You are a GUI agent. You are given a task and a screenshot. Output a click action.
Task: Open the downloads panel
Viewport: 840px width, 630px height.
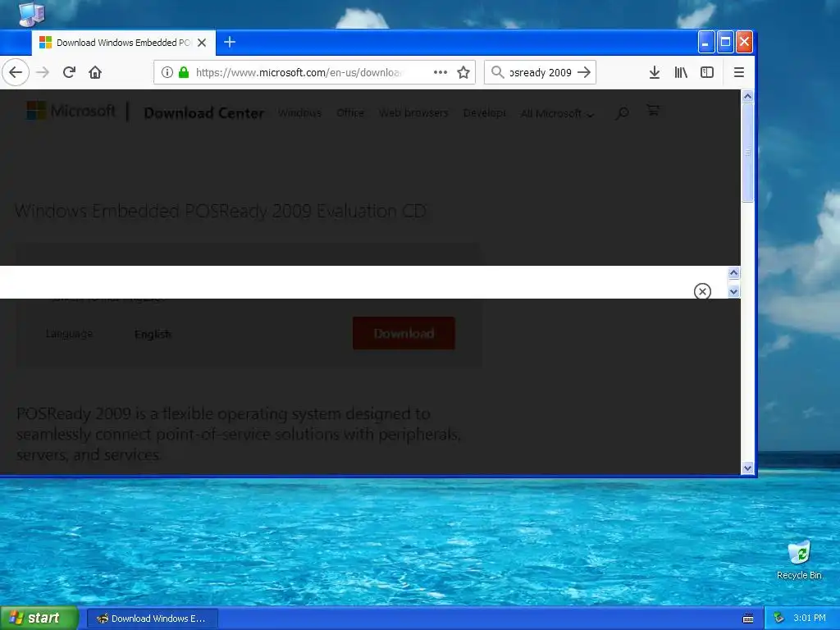coord(654,72)
